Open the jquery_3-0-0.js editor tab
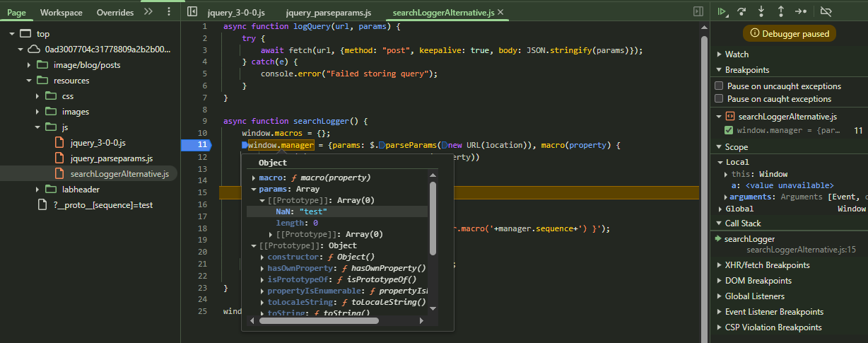Image resolution: width=868 pixels, height=343 pixels. (x=236, y=13)
